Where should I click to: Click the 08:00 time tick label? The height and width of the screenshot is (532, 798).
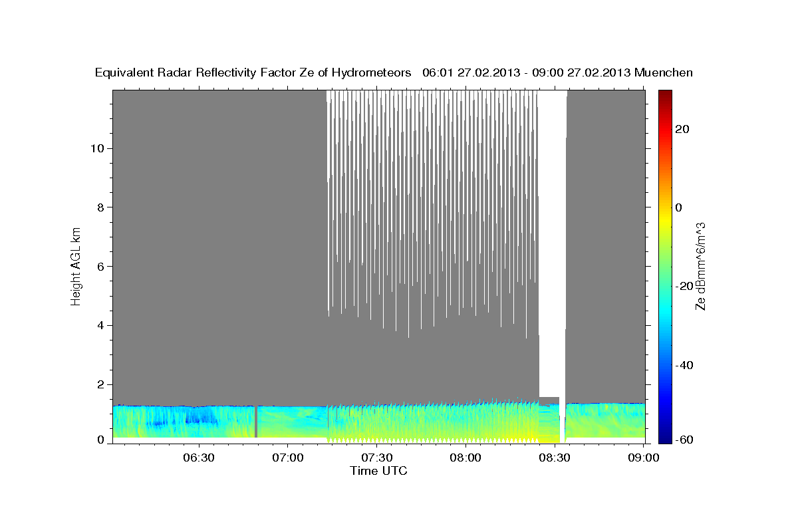pyautogui.click(x=465, y=458)
